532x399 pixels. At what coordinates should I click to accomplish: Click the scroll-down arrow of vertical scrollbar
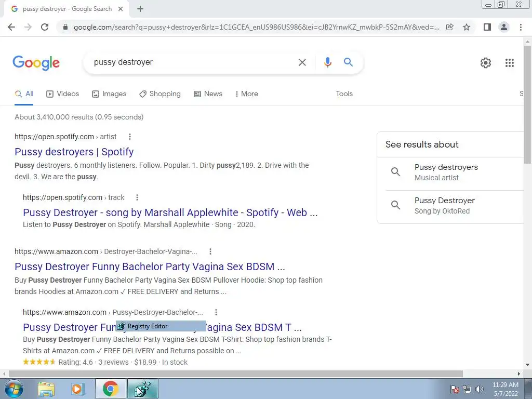[527, 365]
